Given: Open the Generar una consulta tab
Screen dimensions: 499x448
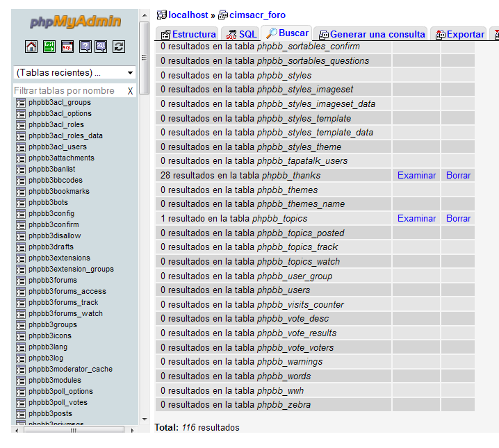Looking at the screenshot, I should (x=371, y=34).
